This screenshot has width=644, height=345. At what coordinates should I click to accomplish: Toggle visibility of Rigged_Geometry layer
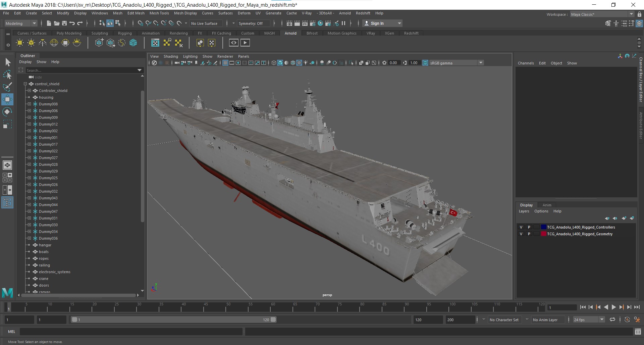point(521,234)
